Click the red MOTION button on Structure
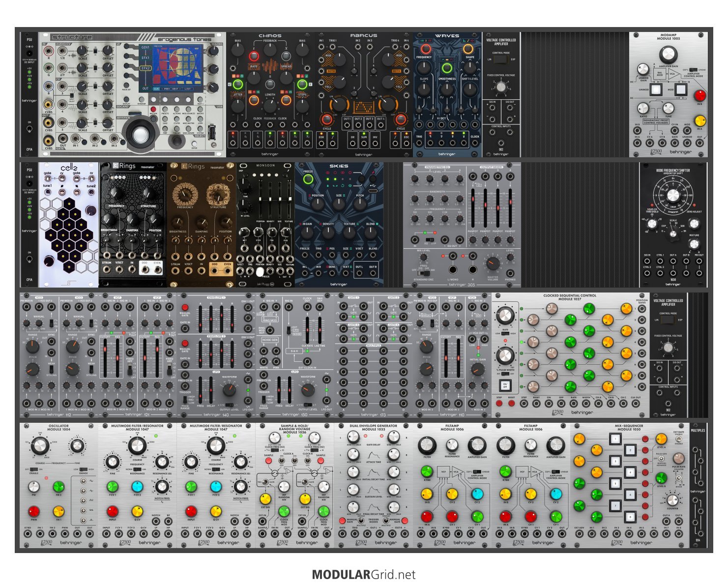 point(153,109)
